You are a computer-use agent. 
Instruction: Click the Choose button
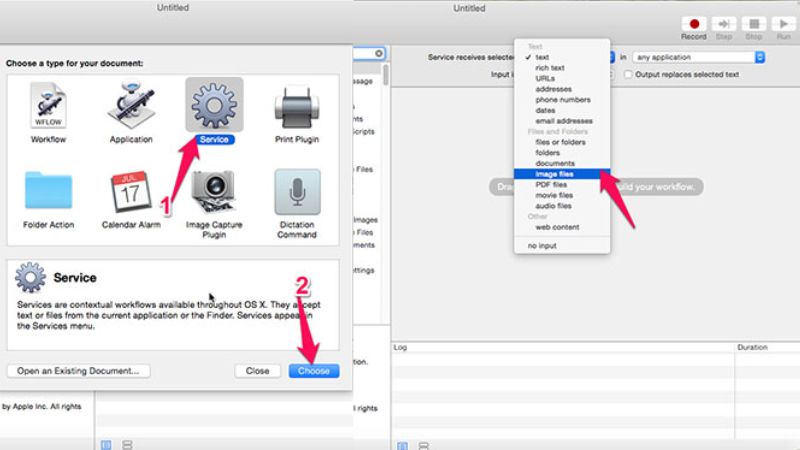coord(313,371)
